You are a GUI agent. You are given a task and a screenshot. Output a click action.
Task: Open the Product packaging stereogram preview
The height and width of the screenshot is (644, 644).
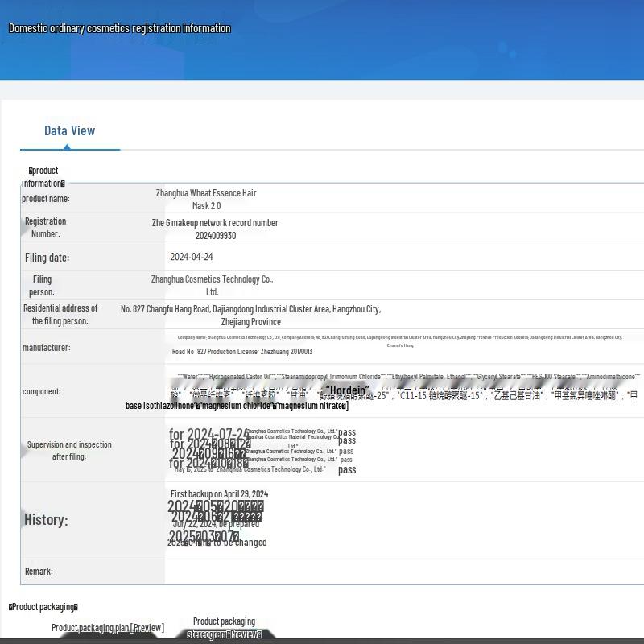click(x=224, y=628)
